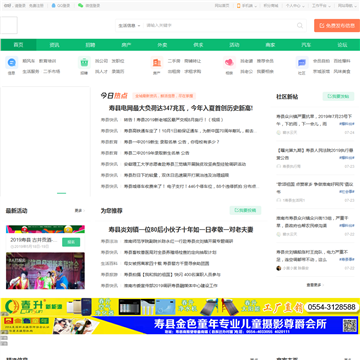360x360 pixels.
Task: Open the 347兆瓦 power grid headline
Action: click(x=181, y=108)
